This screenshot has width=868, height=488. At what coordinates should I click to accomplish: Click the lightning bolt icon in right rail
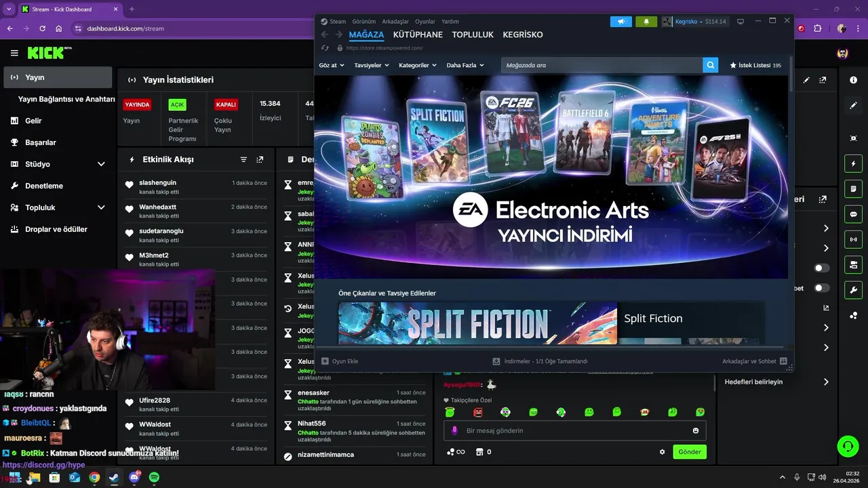point(853,163)
